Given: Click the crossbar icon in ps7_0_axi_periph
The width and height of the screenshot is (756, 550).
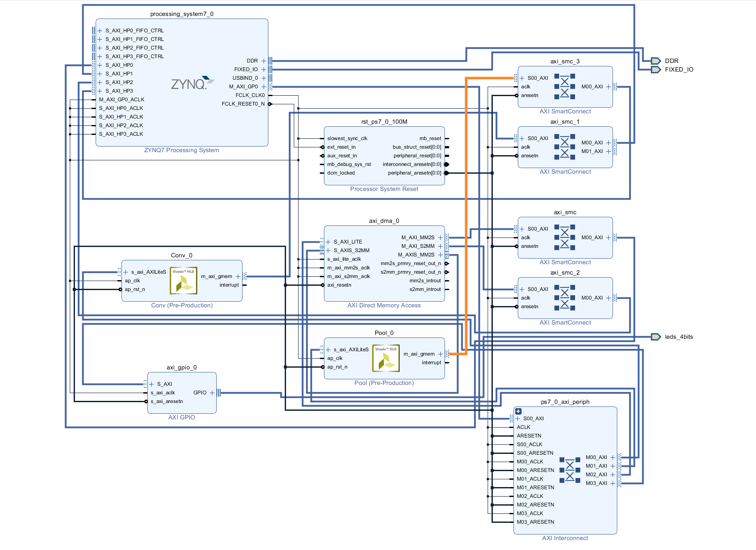Looking at the screenshot, I should coord(570,470).
